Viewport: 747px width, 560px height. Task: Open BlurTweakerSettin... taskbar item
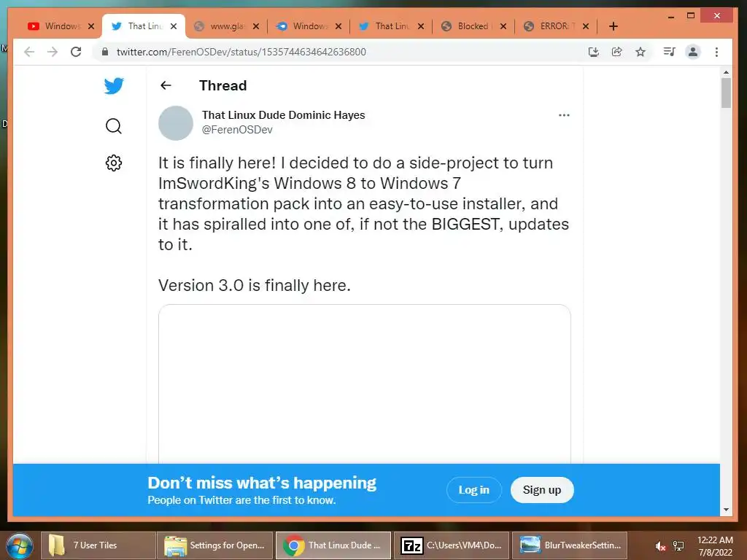click(570, 545)
